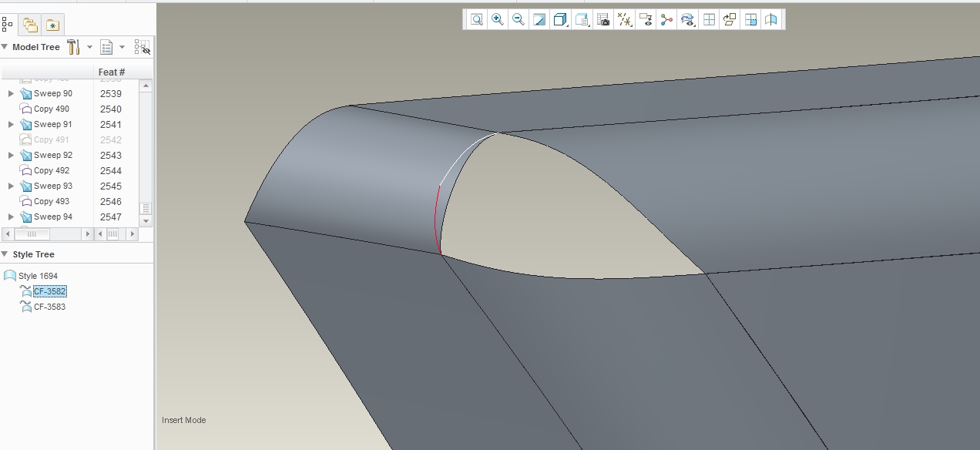Open the curvature display options icon
The width and height of the screenshot is (980, 450).
[x=688, y=20]
